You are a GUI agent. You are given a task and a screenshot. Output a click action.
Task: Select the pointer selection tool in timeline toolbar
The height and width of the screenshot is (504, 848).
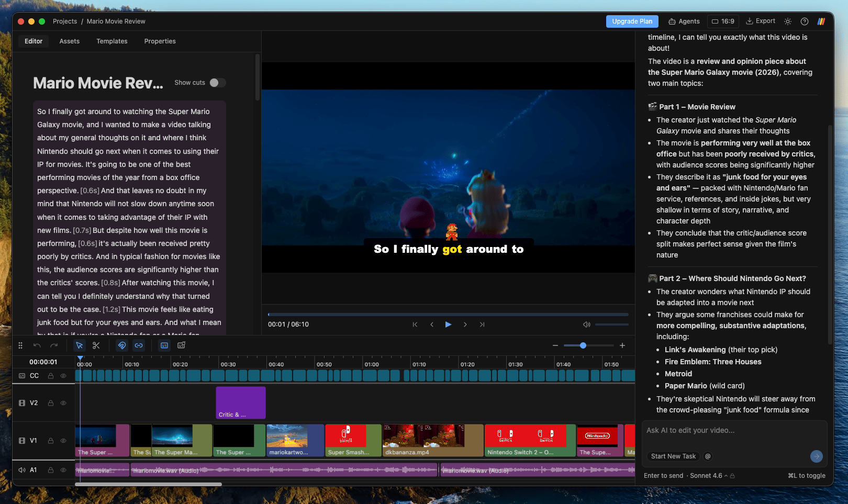(x=79, y=345)
